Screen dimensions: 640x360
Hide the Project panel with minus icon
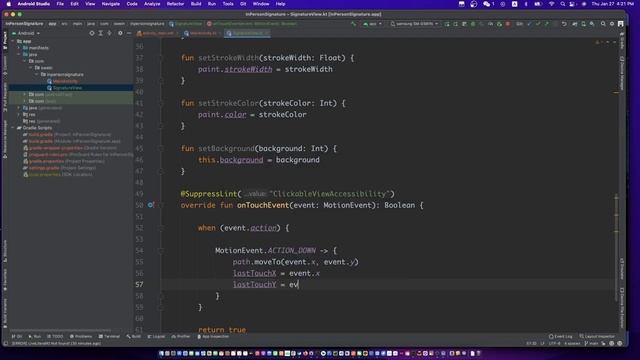[x=129, y=33]
